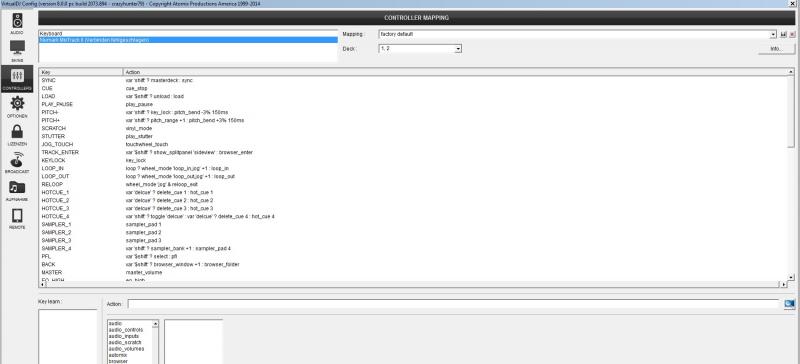Open the Aufnahme recording section
This screenshot has width=800, height=364.
17,190
